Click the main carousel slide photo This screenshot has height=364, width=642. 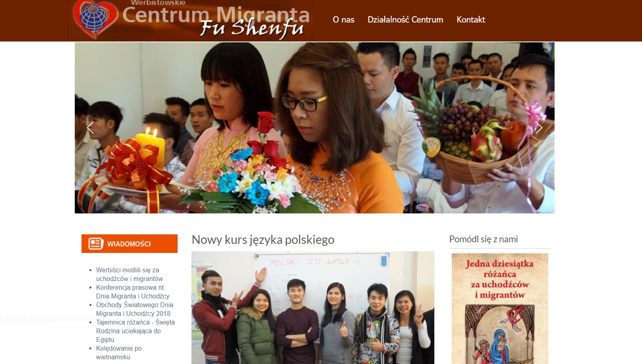(x=314, y=128)
